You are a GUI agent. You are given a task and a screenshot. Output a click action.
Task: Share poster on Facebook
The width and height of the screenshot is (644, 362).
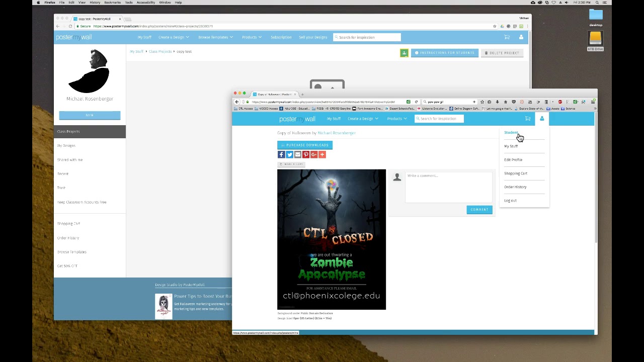[x=281, y=155]
